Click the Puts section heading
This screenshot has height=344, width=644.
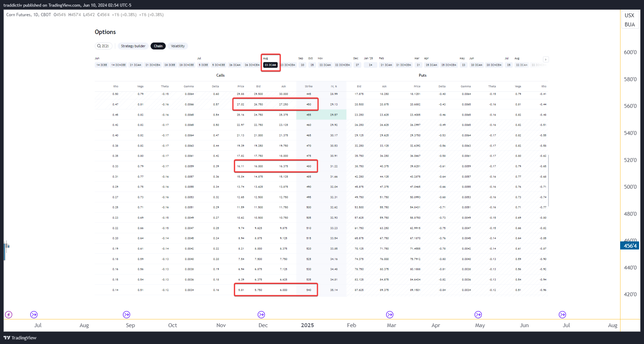[423, 76]
